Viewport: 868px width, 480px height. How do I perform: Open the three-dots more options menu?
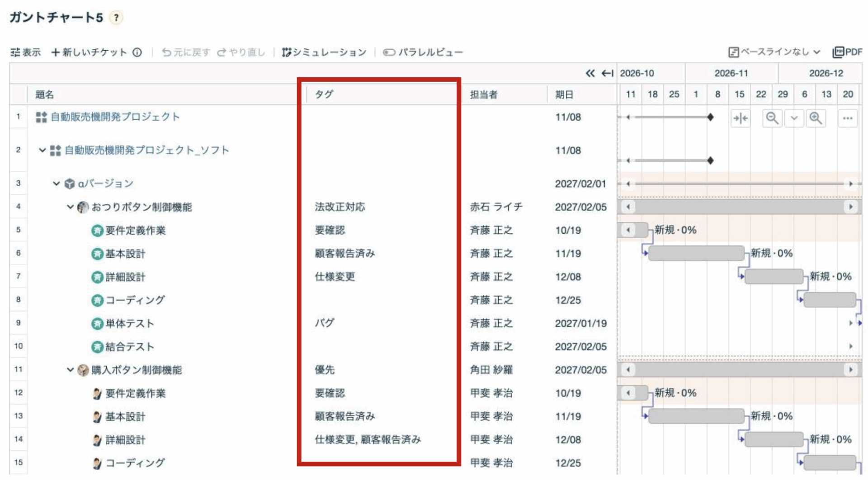coord(848,118)
